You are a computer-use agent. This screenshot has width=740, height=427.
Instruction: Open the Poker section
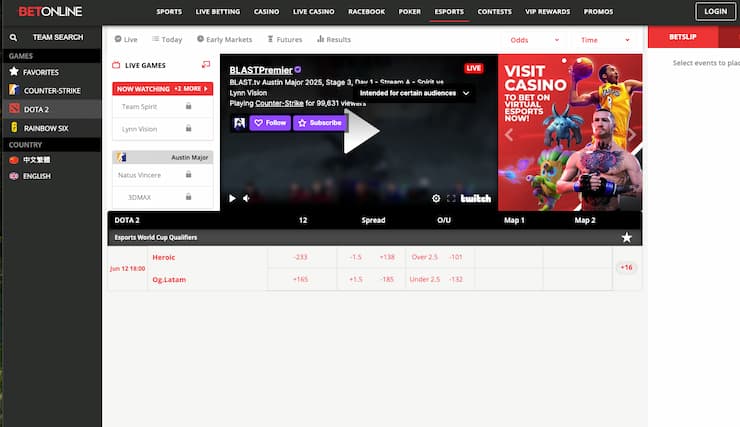pyautogui.click(x=409, y=12)
